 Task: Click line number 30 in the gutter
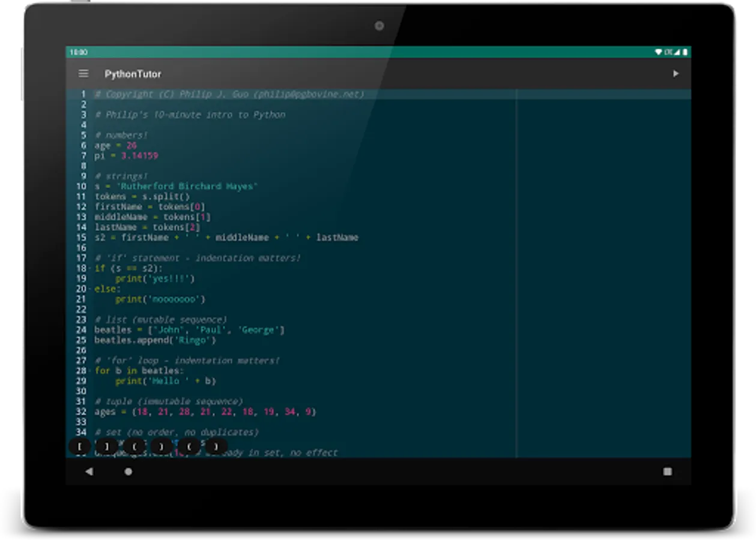(82, 391)
